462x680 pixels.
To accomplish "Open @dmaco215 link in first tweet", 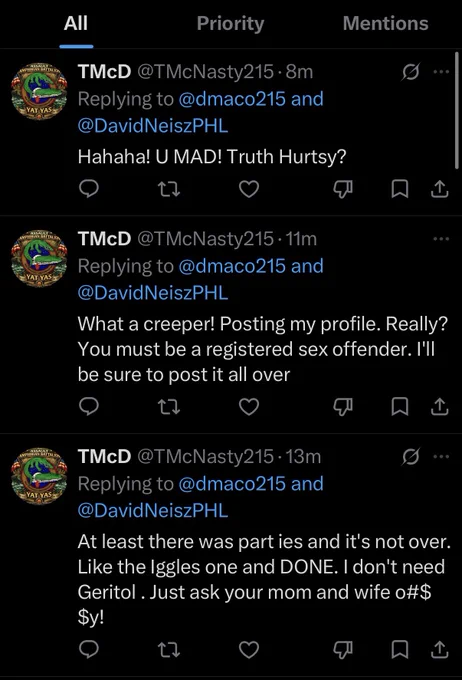I will tap(232, 99).
